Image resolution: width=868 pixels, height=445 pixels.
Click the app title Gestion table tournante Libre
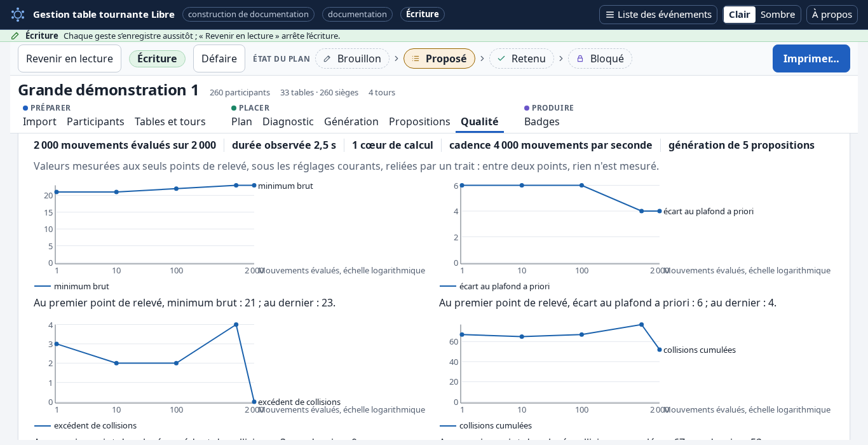coord(104,14)
